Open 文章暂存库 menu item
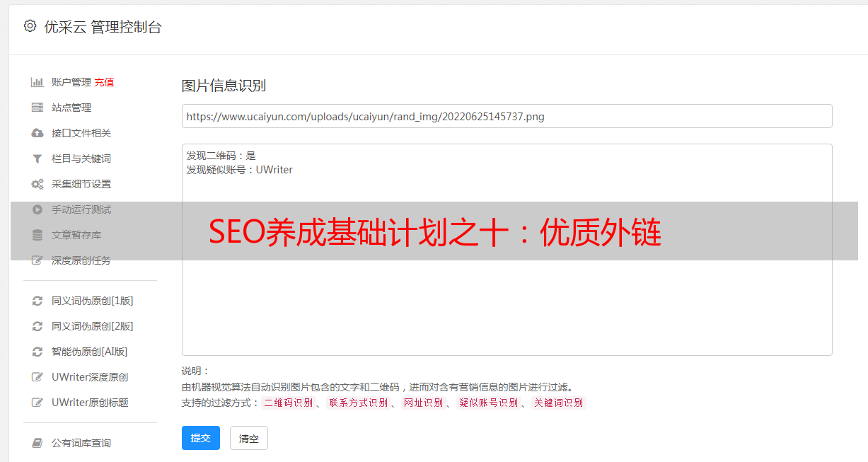The image size is (868, 462). point(76,235)
